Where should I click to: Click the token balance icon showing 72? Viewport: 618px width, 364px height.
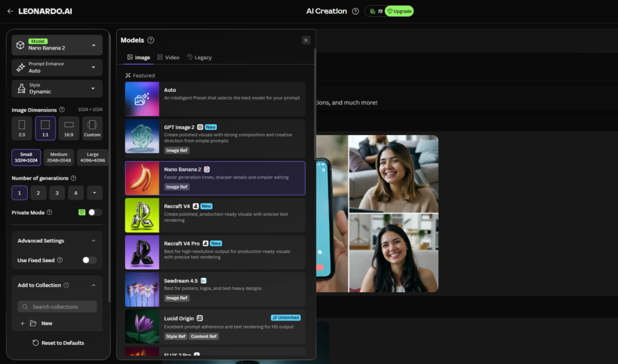click(x=372, y=11)
